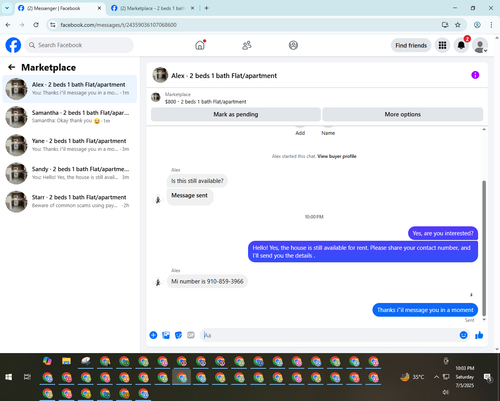
Task: Open File Explorer from the taskbar
Action: point(66,361)
